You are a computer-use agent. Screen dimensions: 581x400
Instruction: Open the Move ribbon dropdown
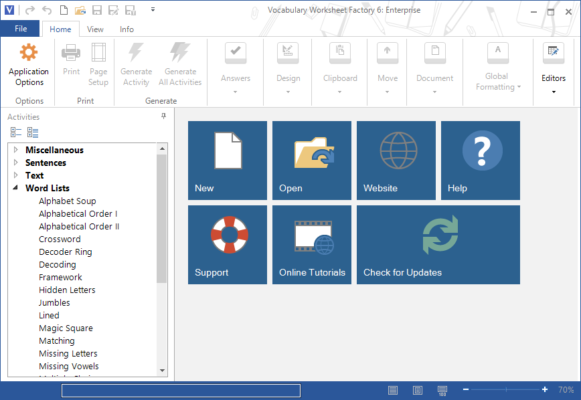[x=387, y=68]
